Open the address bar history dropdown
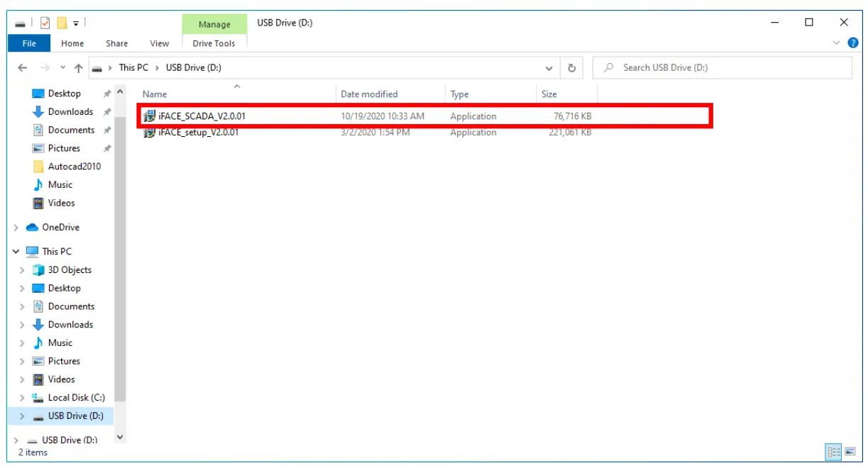This screenshot has height=468, width=868. (x=549, y=68)
